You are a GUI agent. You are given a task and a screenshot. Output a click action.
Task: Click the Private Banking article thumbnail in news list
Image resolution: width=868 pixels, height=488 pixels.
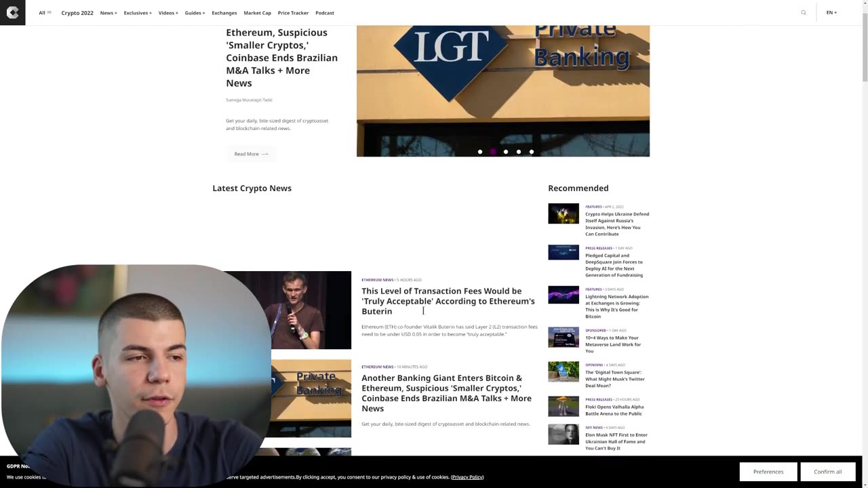click(311, 399)
